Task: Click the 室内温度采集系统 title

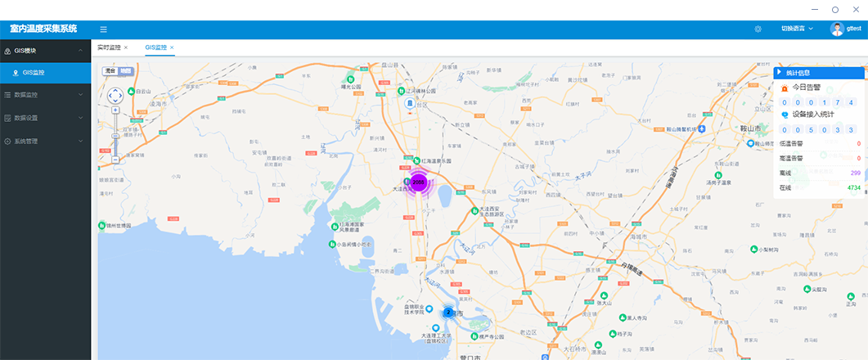Action: [43, 29]
